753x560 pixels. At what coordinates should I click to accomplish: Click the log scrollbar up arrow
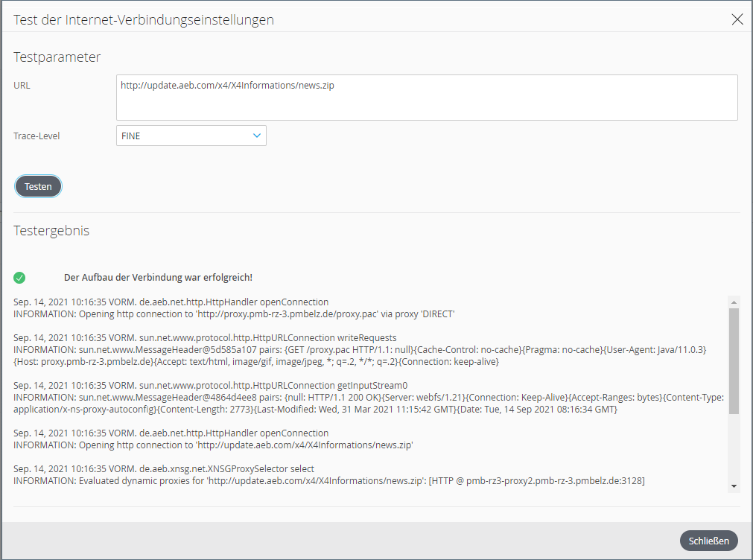pos(734,302)
